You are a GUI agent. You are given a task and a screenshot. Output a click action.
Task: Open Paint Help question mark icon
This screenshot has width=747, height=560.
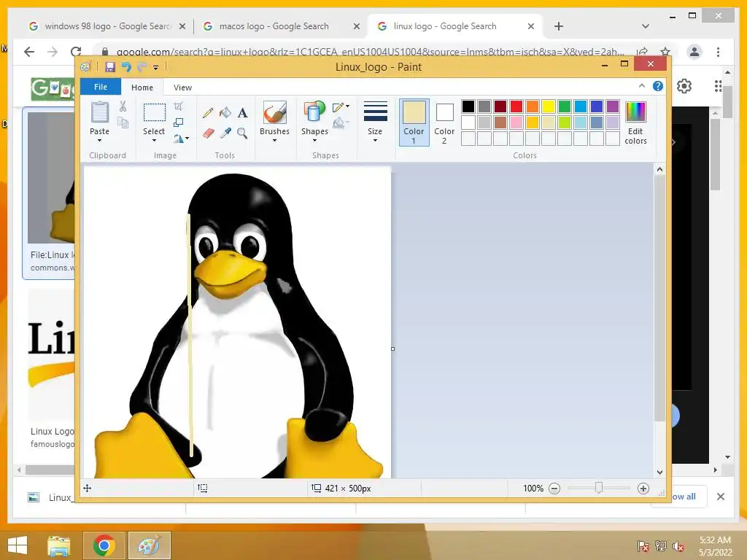(x=658, y=86)
